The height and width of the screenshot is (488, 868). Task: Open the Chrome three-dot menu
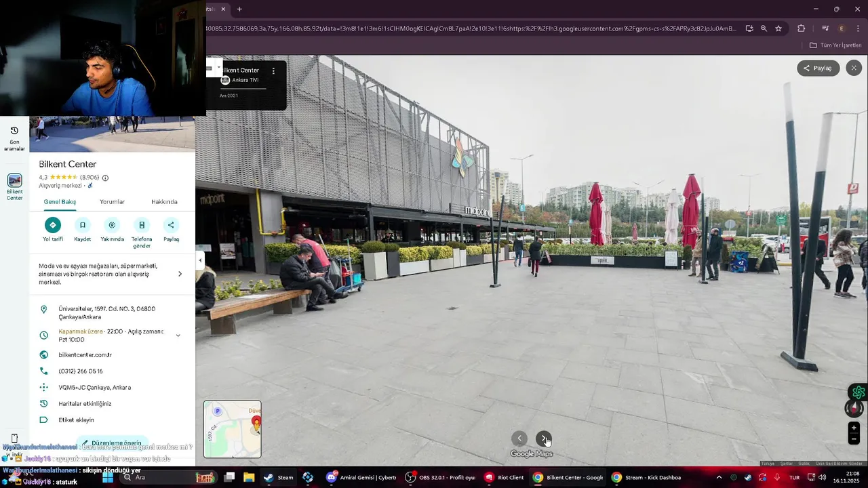pos(859,28)
